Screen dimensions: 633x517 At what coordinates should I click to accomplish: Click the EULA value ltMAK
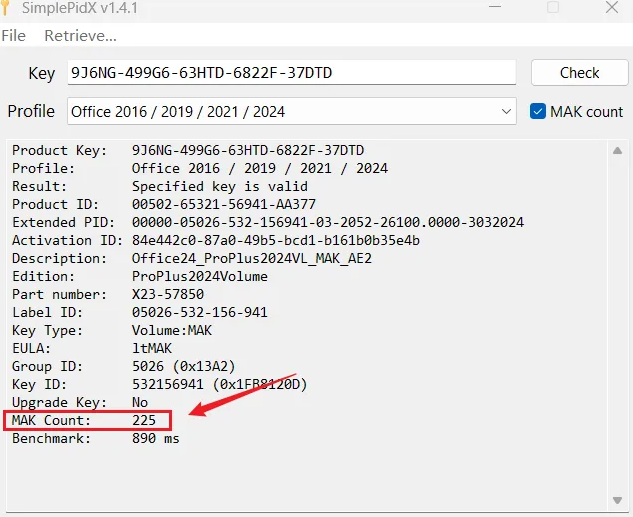click(x=152, y=348)
